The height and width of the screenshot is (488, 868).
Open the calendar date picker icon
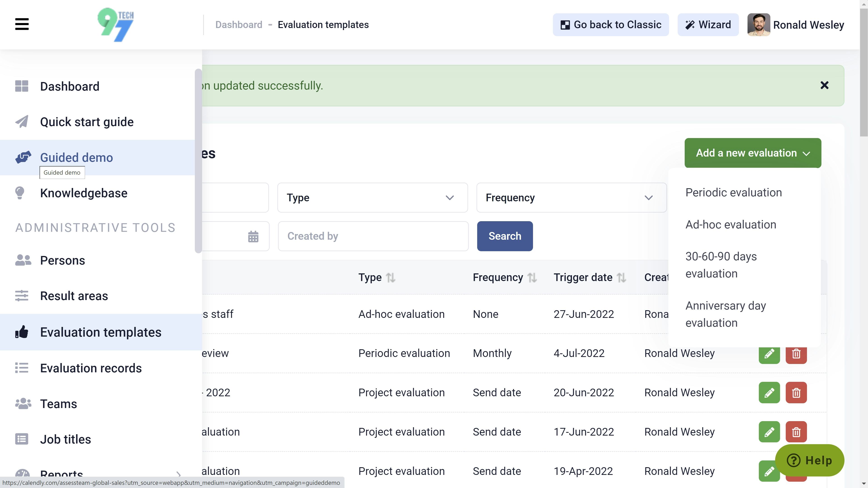click(x=253, y=236)
